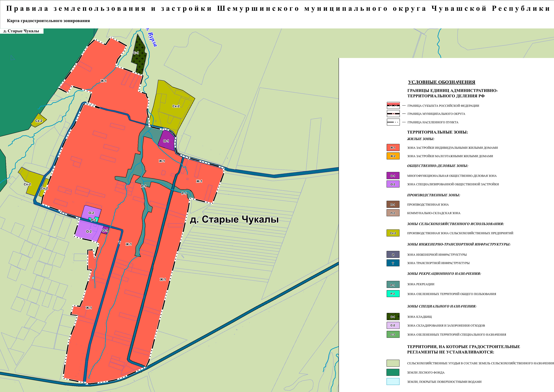Click Сх-2 label inside the forest area
554x392 pixels.
click(39, 121)
